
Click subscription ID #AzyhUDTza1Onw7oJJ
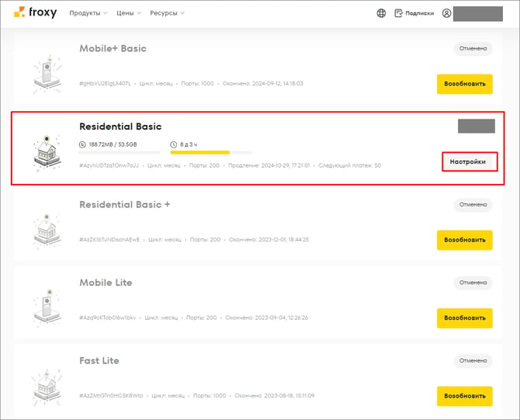click(109, 165)
